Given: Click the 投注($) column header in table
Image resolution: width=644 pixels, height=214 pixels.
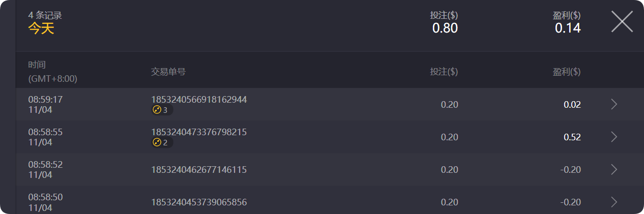Looking at the screenshot, I should 444,72.
